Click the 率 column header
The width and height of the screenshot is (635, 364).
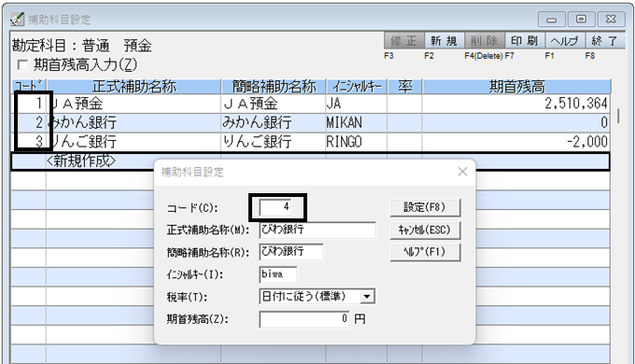click(404, 87)
